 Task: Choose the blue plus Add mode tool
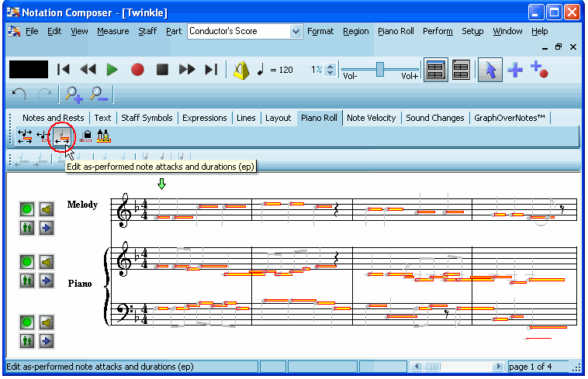click(x=514, y=70)
